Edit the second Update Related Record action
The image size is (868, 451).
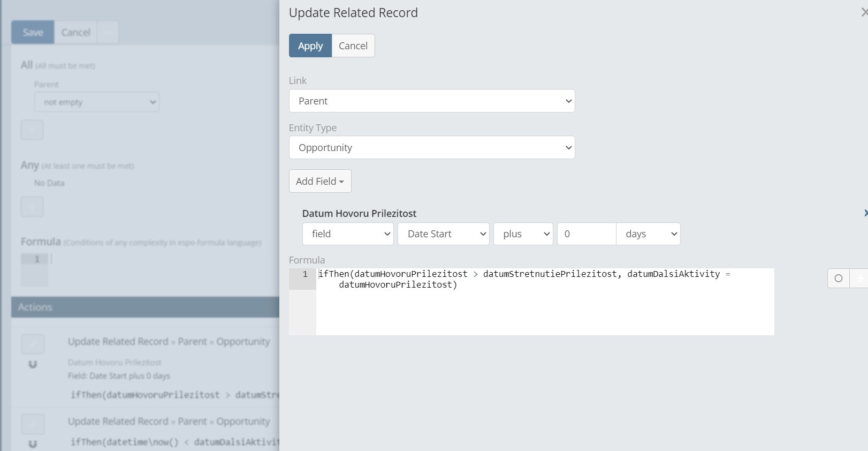(x=32, y=424)
